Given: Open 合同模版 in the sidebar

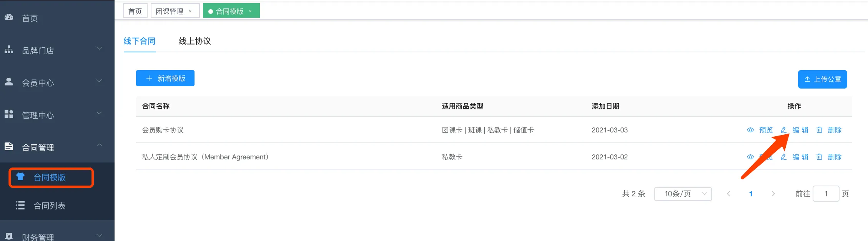Looking at the screenshot, I should pyautogui.click(x=50, y=177).
